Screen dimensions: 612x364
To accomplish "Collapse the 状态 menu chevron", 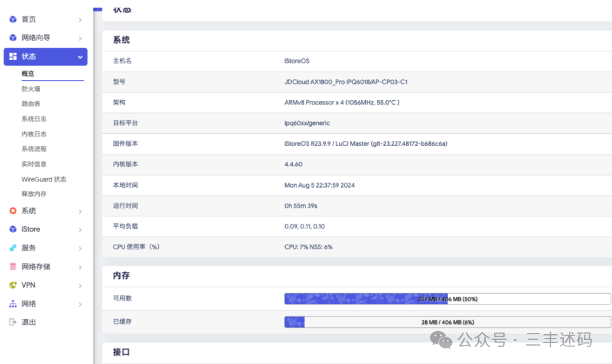I will pos(80,57).
